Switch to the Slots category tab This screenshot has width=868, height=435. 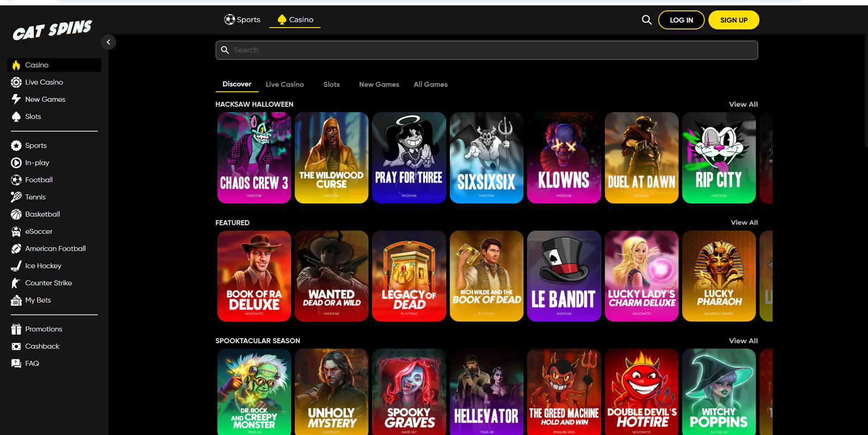click(331, 85)
